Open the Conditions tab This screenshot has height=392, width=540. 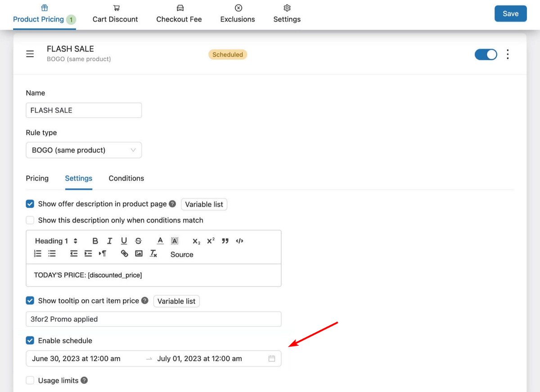click(126, 178)
